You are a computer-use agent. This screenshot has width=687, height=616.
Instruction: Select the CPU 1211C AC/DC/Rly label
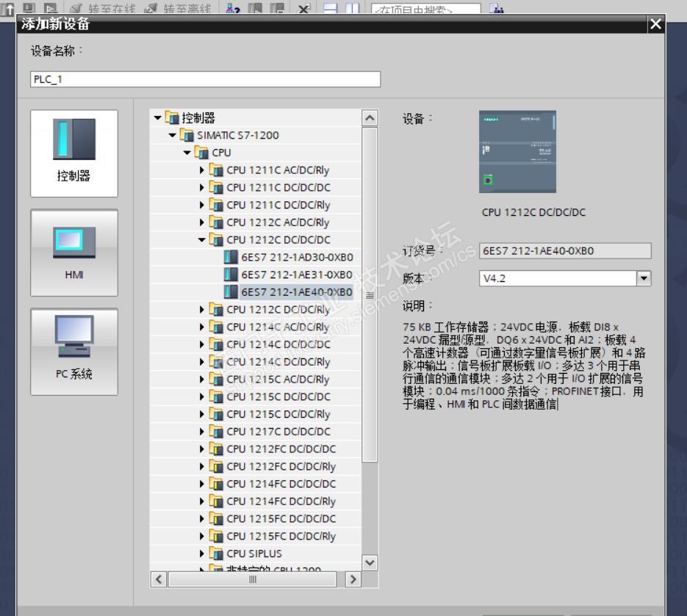coord(278,170)
